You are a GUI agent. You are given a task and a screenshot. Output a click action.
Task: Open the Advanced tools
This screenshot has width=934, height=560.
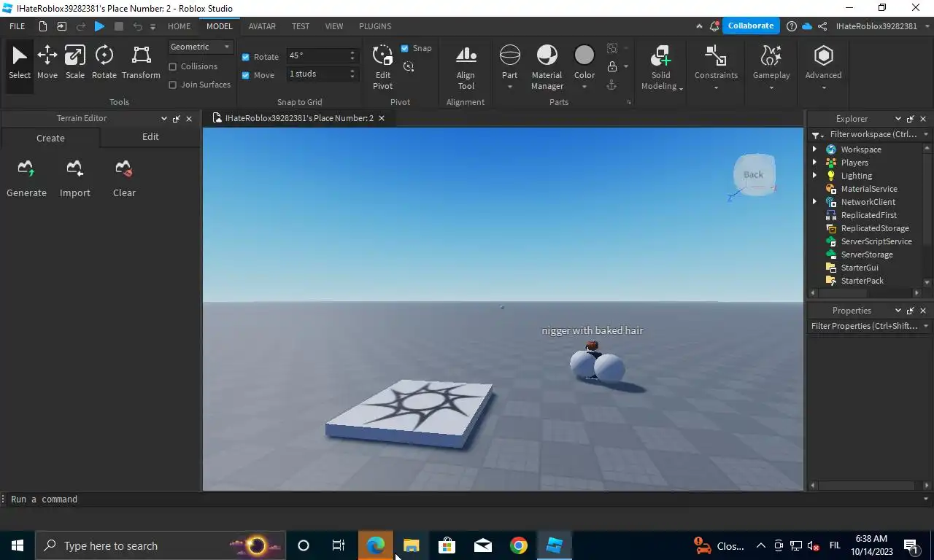click(x=823, y=67)
